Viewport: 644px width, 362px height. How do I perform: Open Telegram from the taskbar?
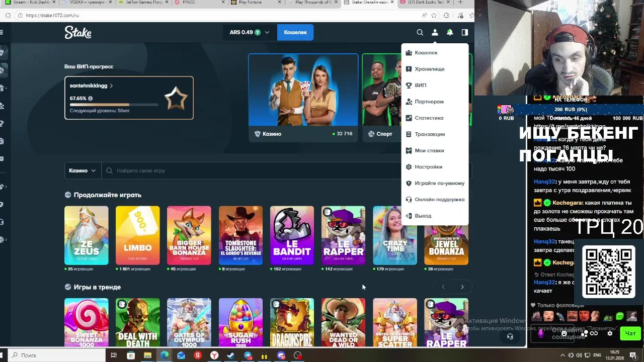click(248, 355)
